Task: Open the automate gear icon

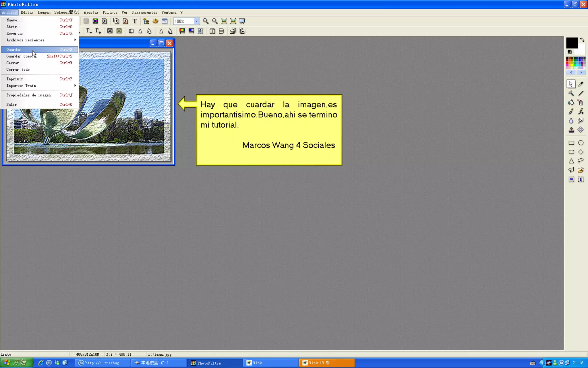Action: 155,21
